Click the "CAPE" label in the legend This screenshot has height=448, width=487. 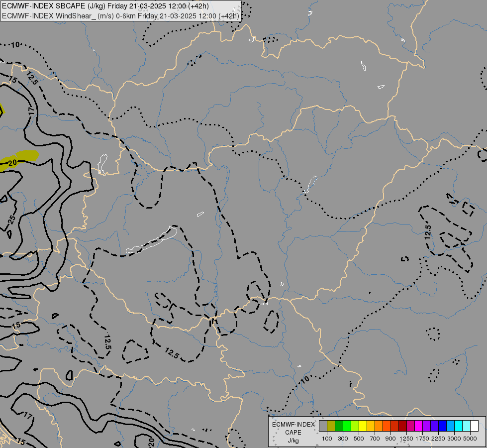pos(293,433)
